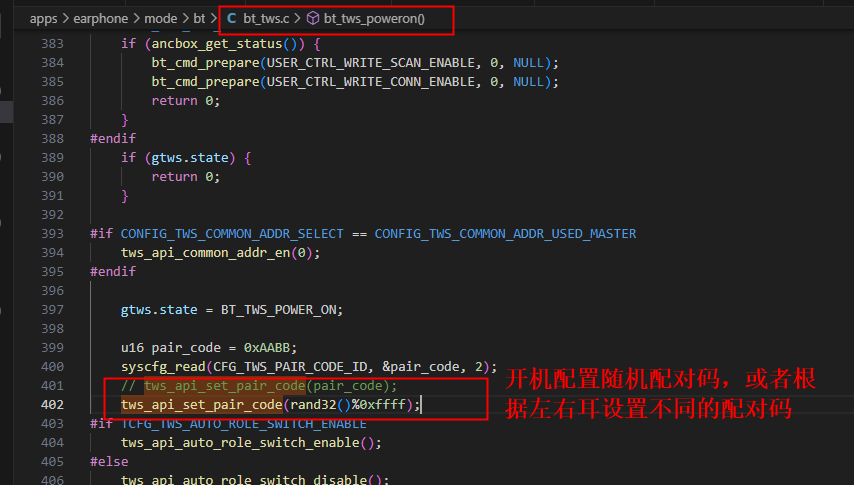Click '0xAABB' value on line 399

click(267, 348)
